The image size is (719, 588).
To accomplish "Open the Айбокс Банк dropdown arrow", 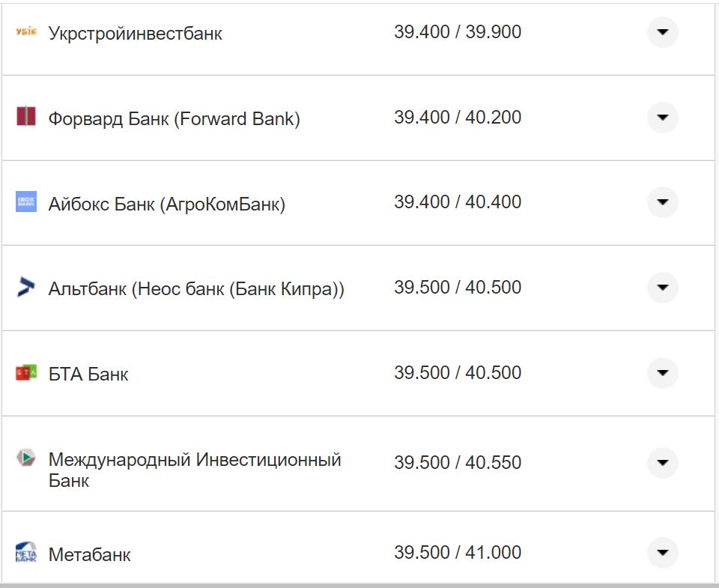I will pyautogui.click(x=662, y=201).
